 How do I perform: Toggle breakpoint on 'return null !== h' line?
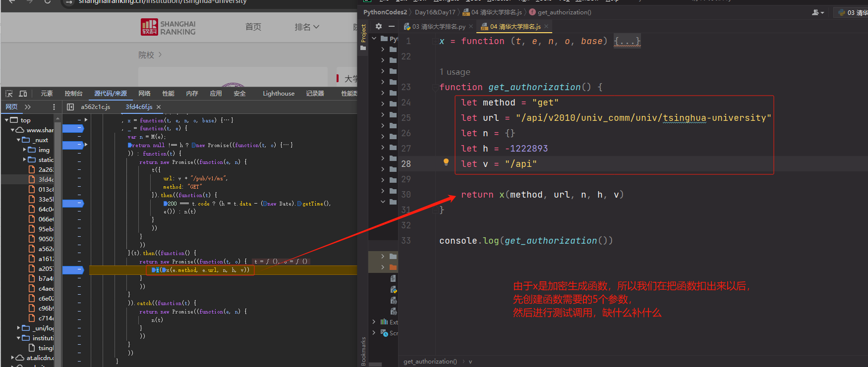73,145
